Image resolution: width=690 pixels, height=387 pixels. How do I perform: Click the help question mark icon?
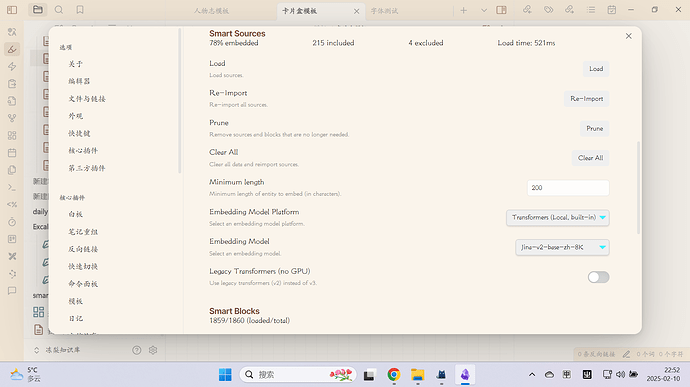pos(137,350)
